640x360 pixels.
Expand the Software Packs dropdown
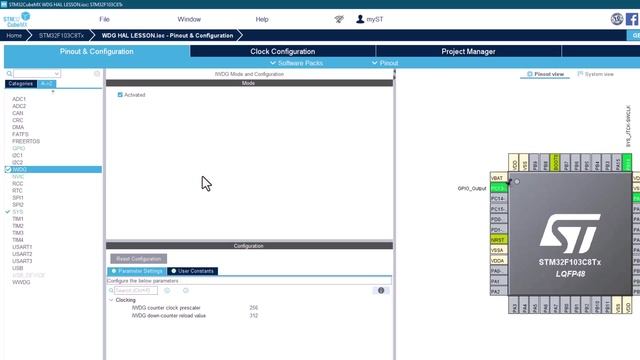[x=297, y=63]
